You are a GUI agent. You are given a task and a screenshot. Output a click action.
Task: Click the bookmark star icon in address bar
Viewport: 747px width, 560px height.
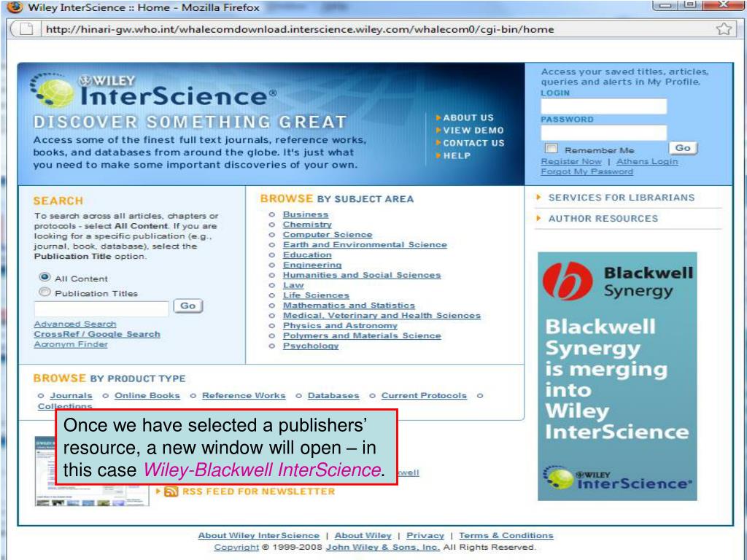click(724, 29)
